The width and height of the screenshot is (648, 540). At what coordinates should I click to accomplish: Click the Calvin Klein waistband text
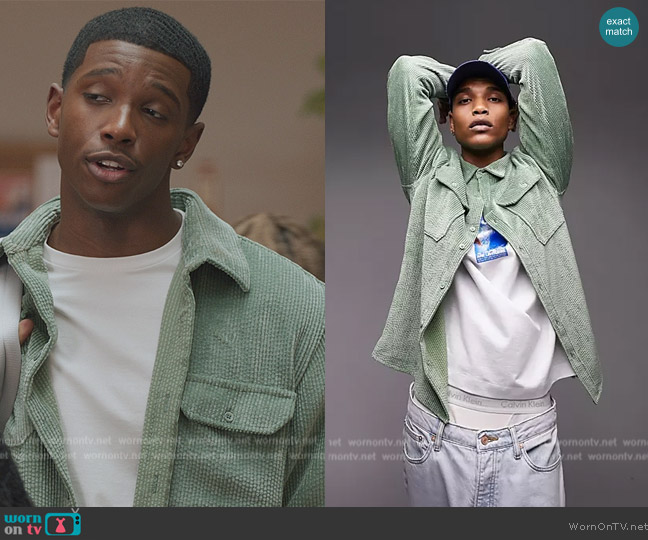(520, 403)
